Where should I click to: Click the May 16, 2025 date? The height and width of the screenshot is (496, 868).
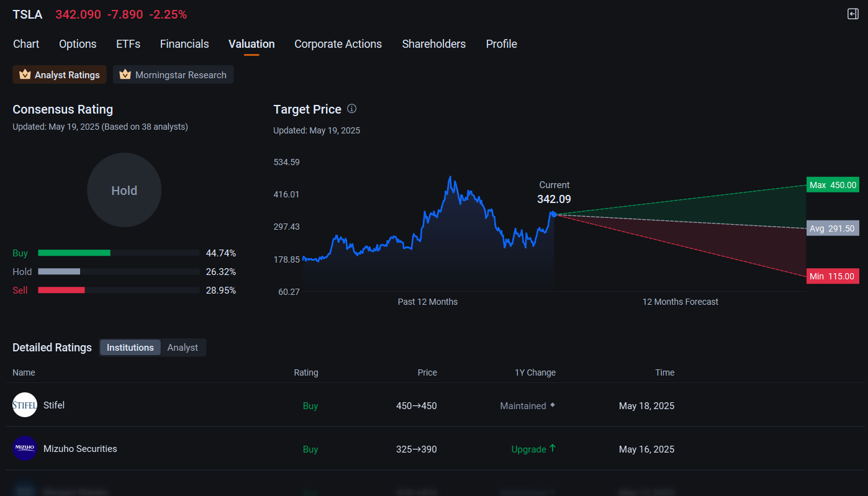click(646, 449)
